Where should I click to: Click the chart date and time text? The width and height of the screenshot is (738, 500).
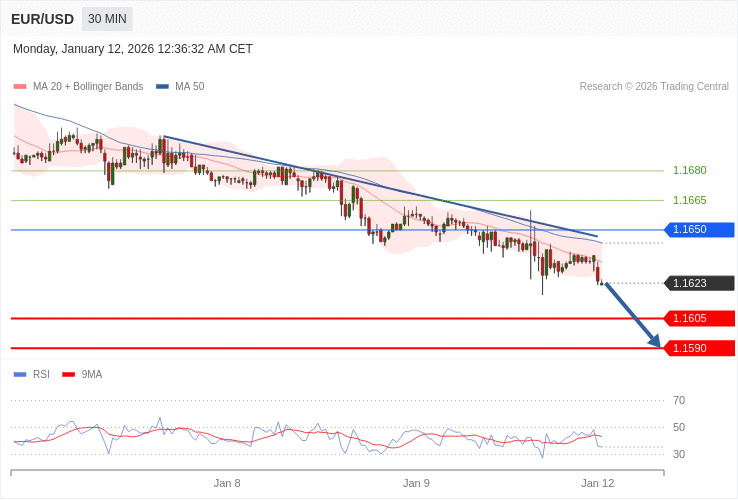tap(133, 49)
